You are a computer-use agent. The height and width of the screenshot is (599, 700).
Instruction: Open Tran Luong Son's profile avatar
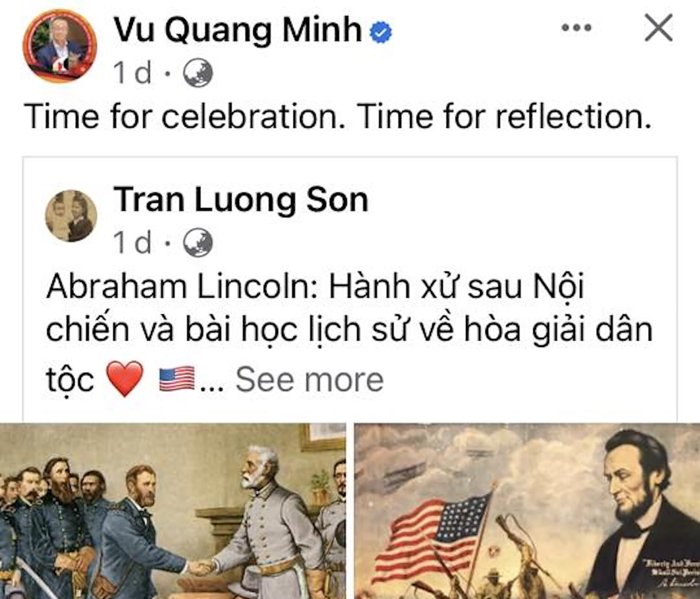point(71,216)
